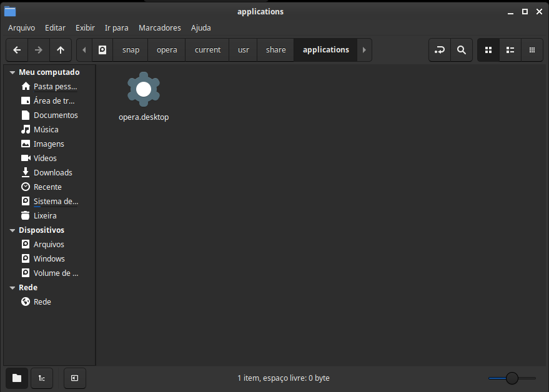Open the Volume de device entry
The width and height of the screenshot is (549, 392).
tap(49, 273)
